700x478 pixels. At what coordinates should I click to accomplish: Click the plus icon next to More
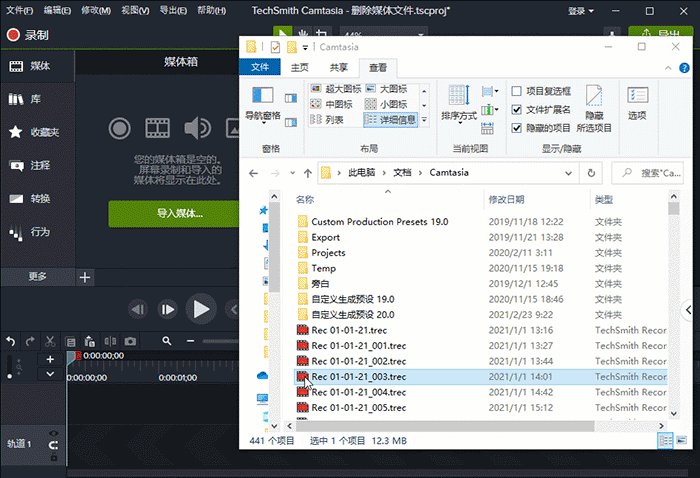coord(85,277)
